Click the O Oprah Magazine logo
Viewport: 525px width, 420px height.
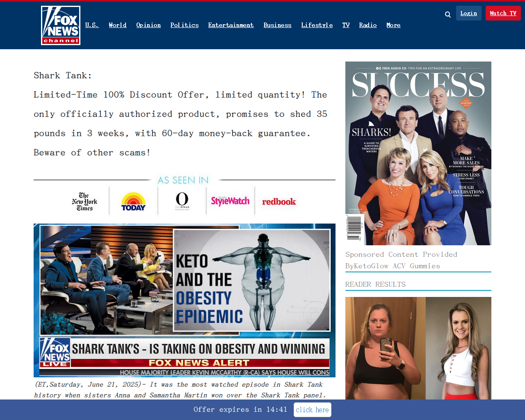(182, 201)
